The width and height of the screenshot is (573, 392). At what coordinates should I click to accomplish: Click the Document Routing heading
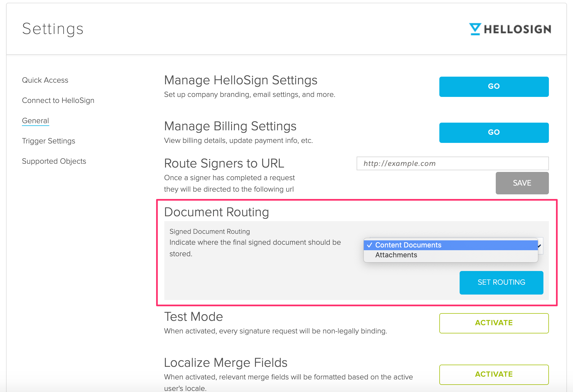[216, 212]
